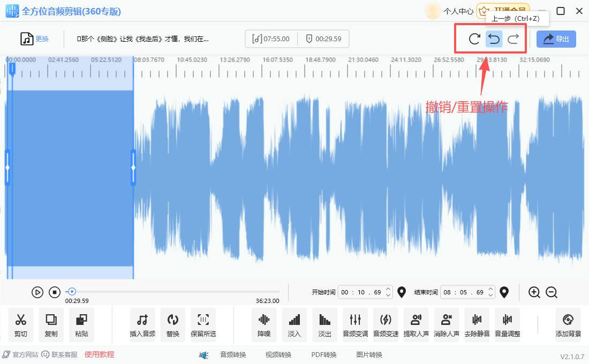Open the 插入音频 insert audio tool

[x=142, y=324]
